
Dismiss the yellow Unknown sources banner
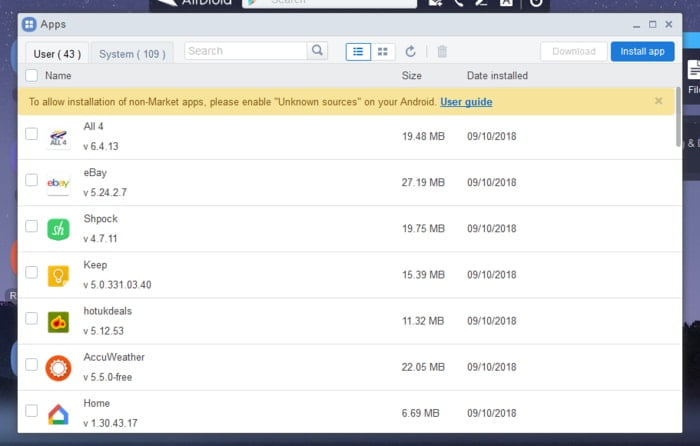(658, 101)
